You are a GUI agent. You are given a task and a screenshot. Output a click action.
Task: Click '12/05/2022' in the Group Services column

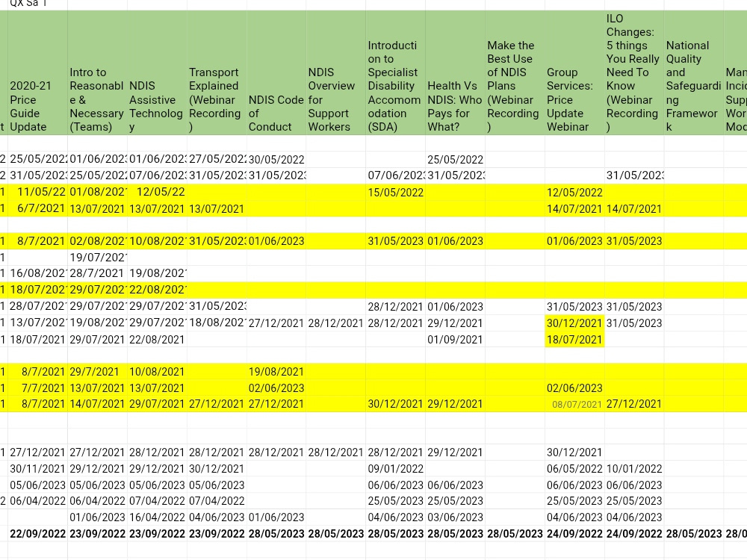pyautogui.click(x=574, y=193)
